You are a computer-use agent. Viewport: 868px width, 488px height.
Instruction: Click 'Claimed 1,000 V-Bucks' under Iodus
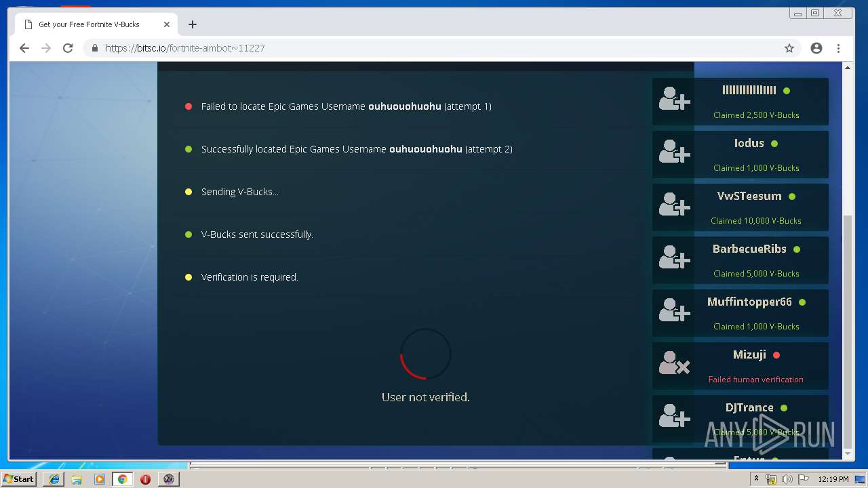coord(756,168)
